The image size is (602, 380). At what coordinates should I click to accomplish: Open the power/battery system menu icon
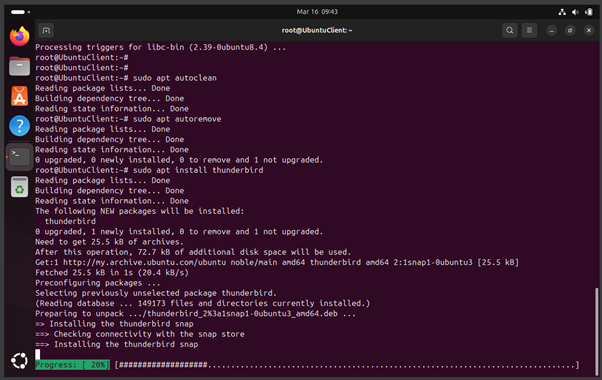click(589, 12)
